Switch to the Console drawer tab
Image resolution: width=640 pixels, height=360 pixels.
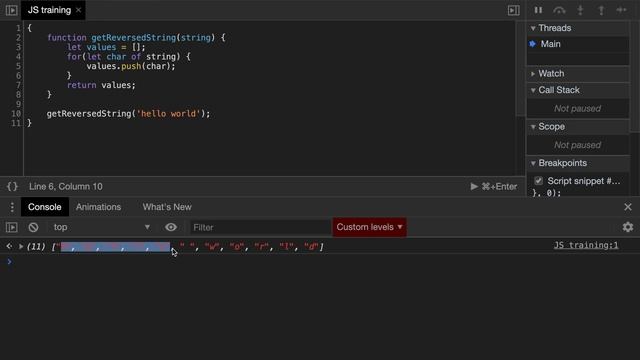44,207
